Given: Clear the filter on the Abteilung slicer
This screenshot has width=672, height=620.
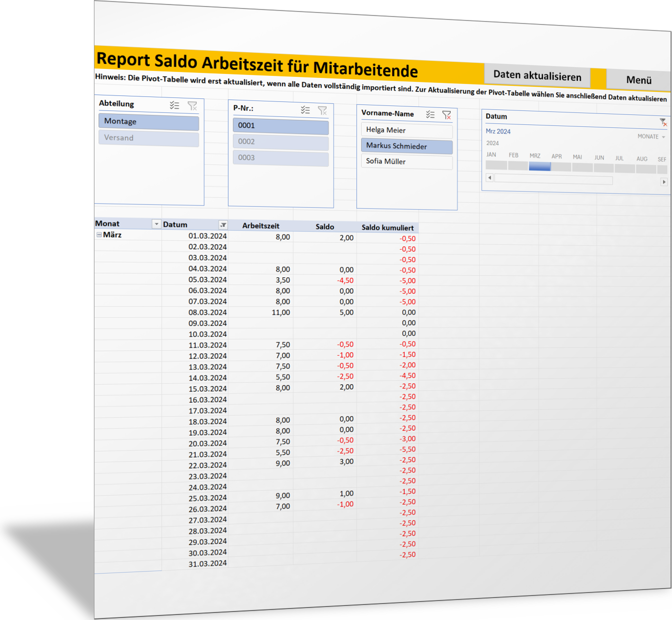Looking at the screenshot, I should (192, 106).
